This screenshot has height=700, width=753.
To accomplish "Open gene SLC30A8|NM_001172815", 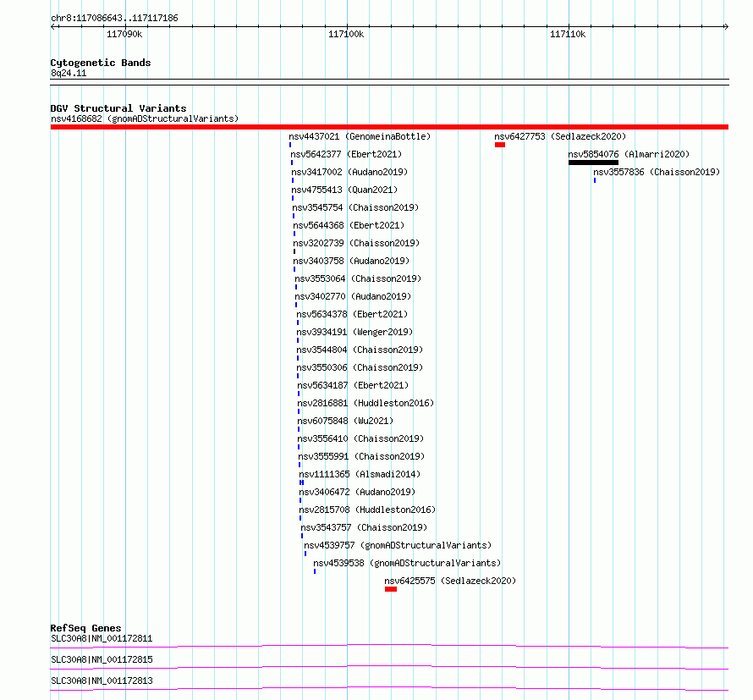I will tap(102, 659).
